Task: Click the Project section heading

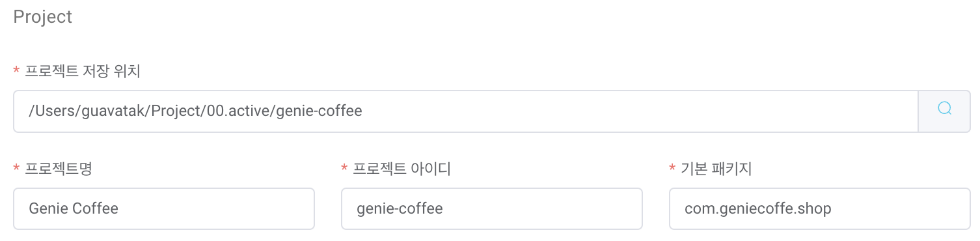Action: click(42, 17)
